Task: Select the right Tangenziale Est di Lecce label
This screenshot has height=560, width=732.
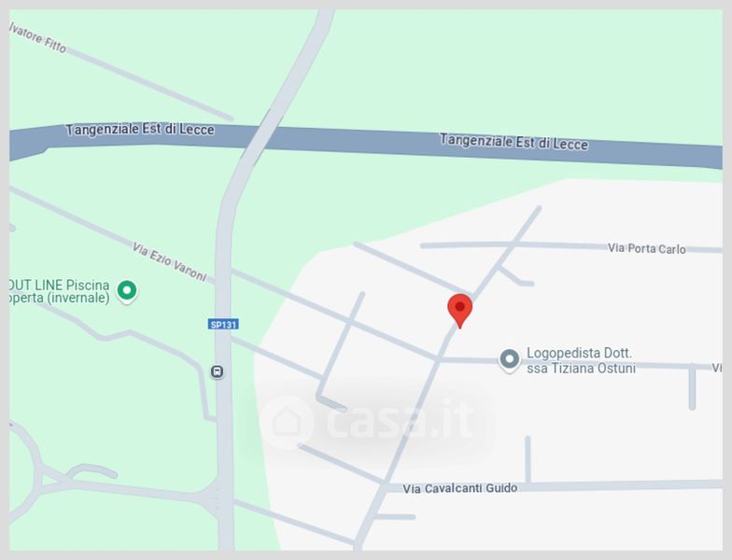Action: pos(514,142)
